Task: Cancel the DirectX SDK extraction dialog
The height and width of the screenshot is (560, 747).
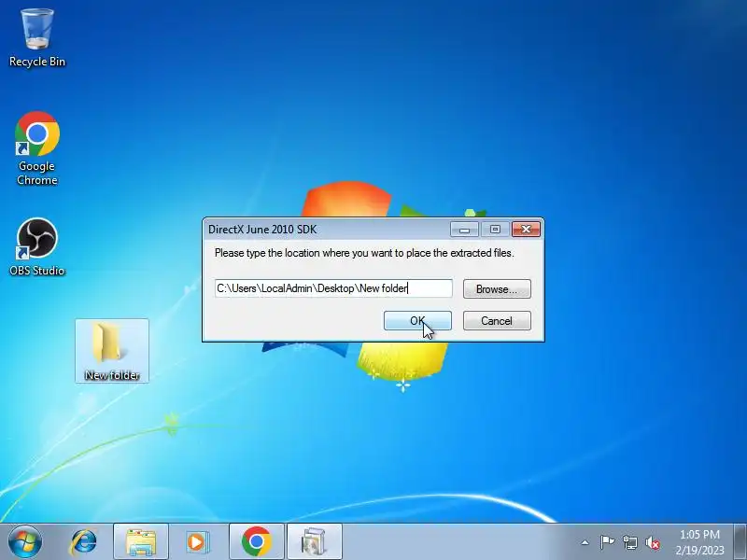Action: [x=497, y=320]
